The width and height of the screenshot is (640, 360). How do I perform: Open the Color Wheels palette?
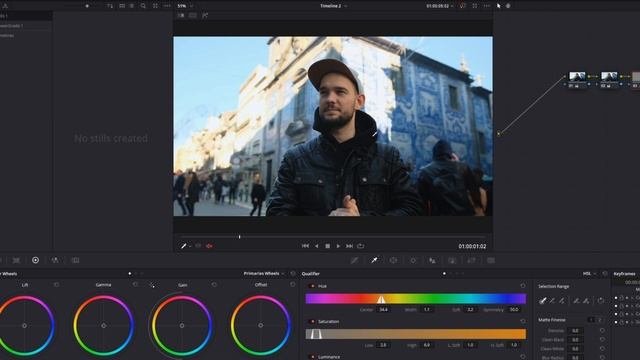pyautogui.click(x=36, y=260)
